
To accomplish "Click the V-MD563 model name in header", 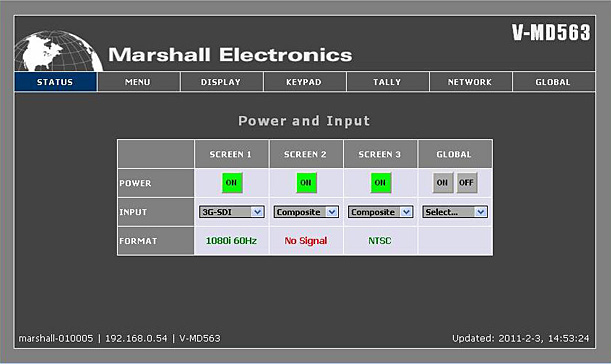I will [551, 32].
